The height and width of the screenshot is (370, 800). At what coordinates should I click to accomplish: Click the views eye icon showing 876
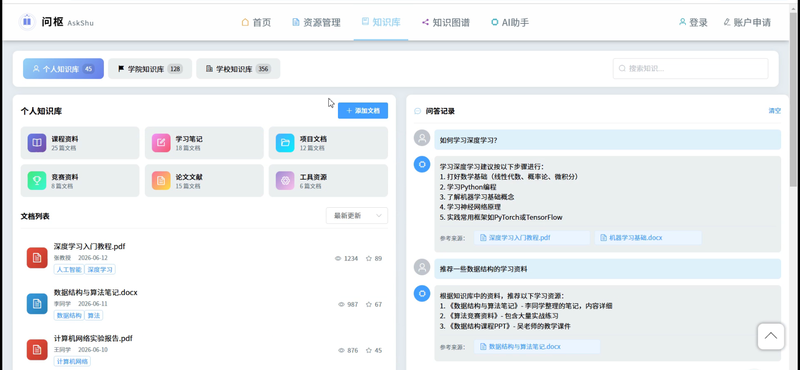(x=341, y=351)
